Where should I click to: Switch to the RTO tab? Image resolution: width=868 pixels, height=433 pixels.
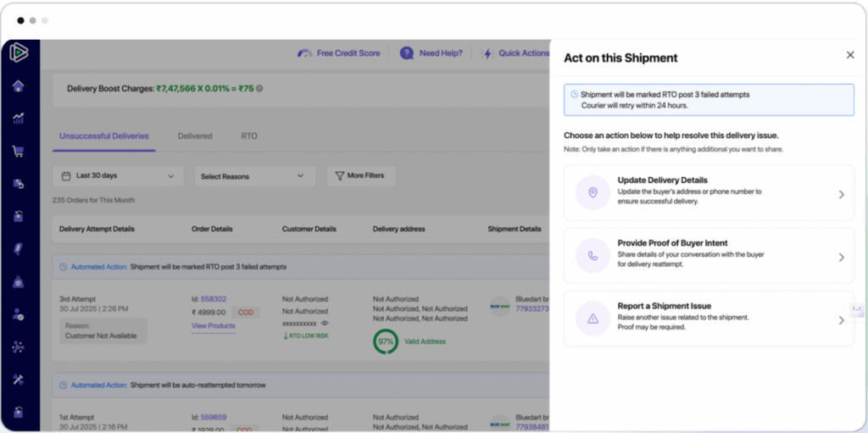(248, 136)
